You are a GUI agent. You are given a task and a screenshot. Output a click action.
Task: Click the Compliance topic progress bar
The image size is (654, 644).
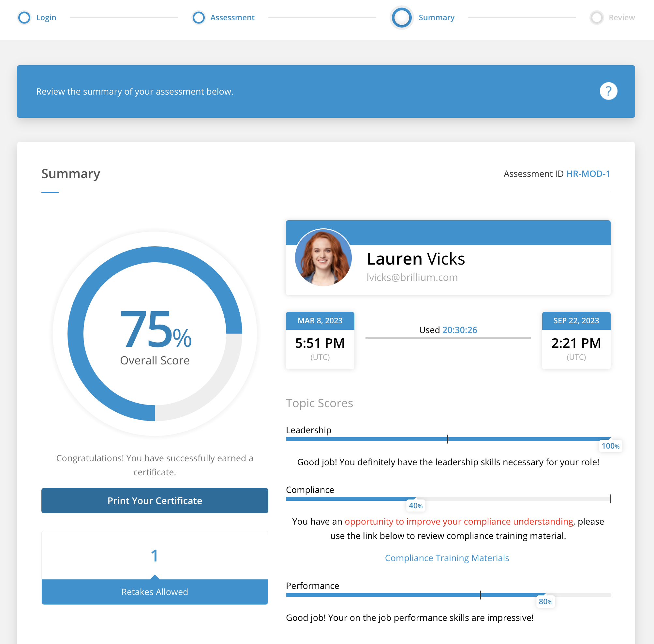tap(448, 498)
